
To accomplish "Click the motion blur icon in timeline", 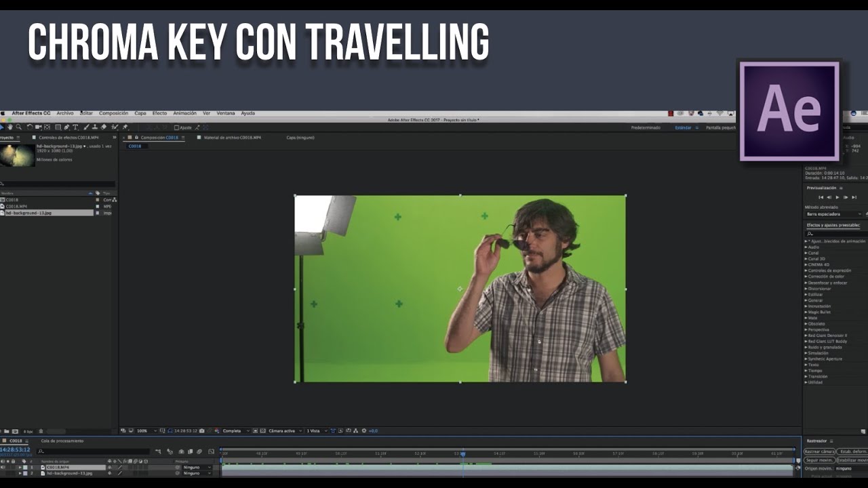I will 199,451.
